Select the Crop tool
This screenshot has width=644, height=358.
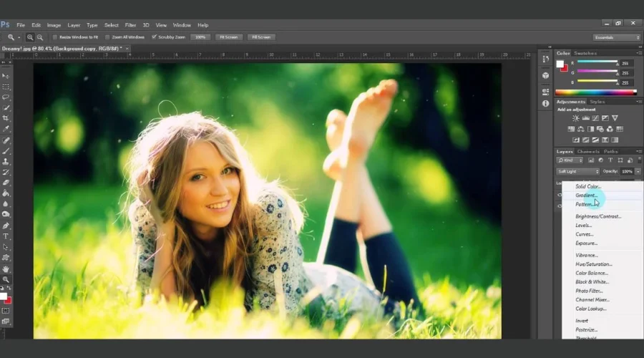tap(6, 118)
